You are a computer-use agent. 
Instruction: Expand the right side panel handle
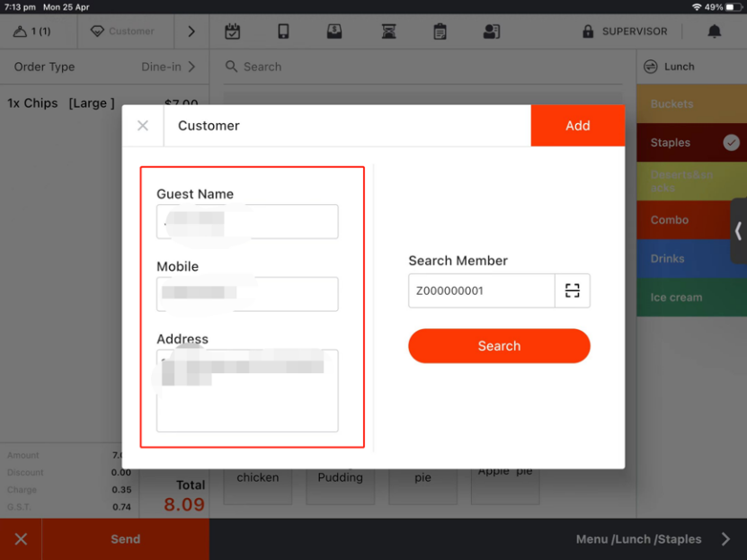(x=738, y=231)
